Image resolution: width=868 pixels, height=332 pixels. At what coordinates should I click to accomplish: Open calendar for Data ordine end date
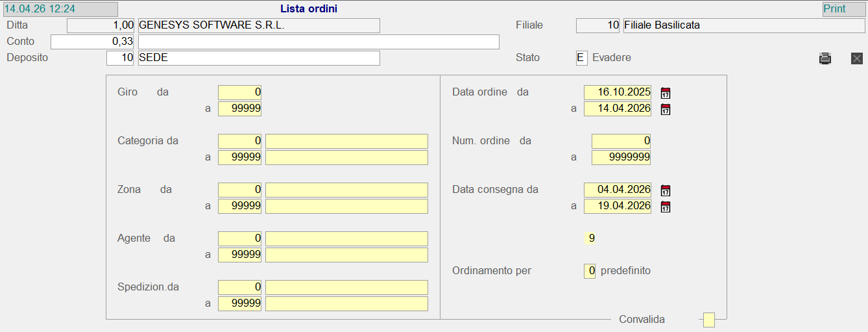[665, 109]
